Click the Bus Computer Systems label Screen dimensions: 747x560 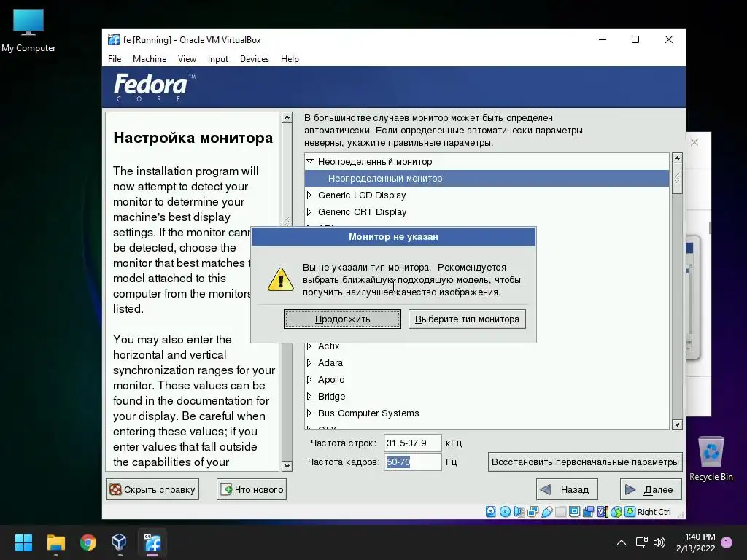[x=368, y=413]
